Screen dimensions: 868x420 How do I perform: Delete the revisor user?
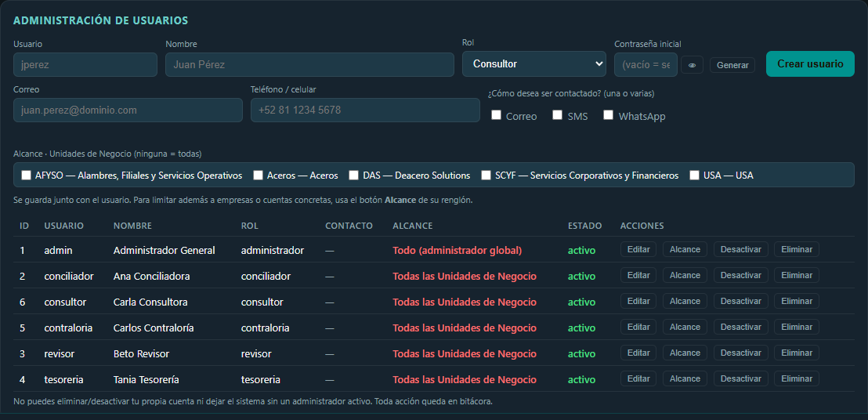pyautogui.click(x=797, y=353)
